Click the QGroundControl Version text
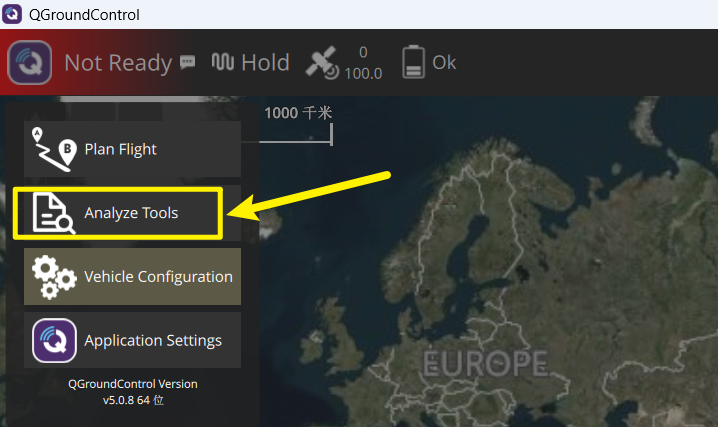This screenshot has height=427, width=718. [133, 384]
